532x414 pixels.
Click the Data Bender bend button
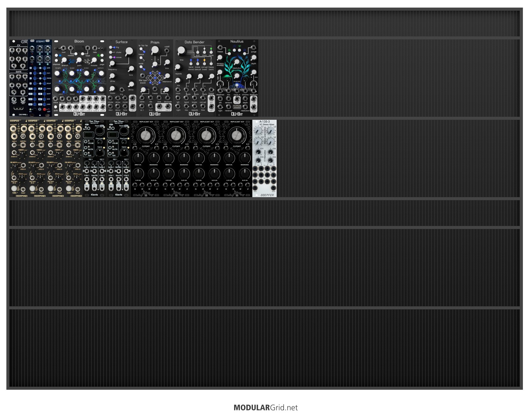click(x=191, y=63)
